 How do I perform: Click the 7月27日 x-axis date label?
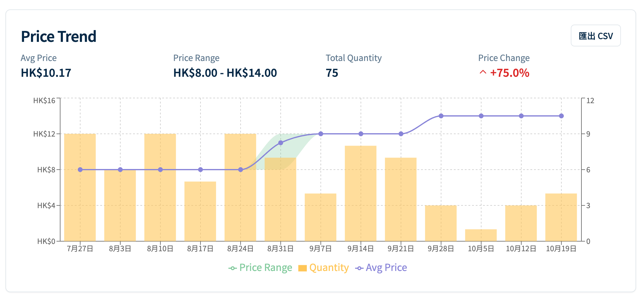[80, 249]
